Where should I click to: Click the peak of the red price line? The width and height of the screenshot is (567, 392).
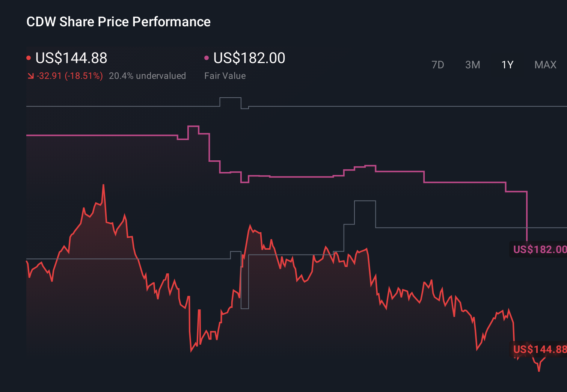click(x=103, y=185)
